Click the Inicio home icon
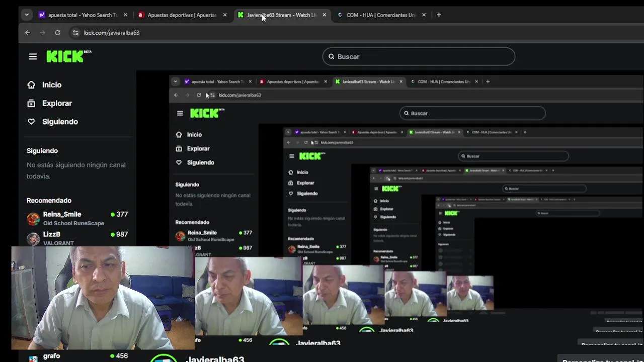This screenshot has height=362, width=644. pos(31,85)
